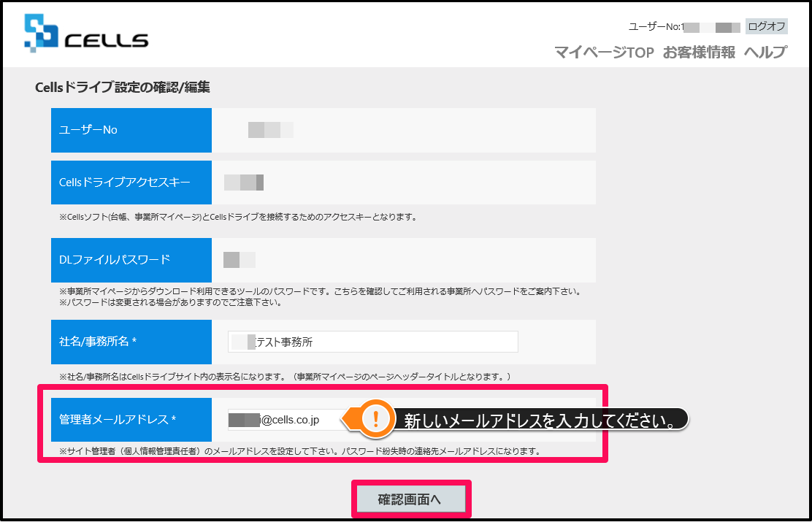This screenshot has height=522, width=812.
Task: Click the Cellsドライブ設定の確認/編集 heading
Action: (x=122, y=87)
